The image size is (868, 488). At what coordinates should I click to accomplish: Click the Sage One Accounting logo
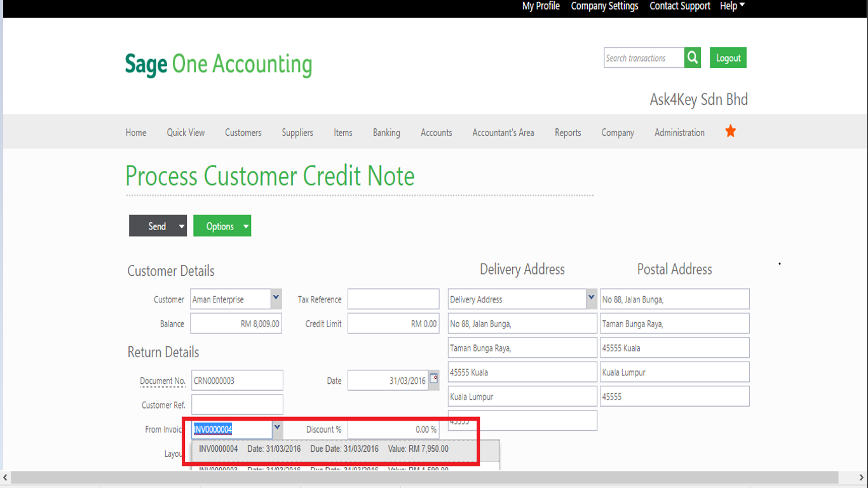[219, 65]
